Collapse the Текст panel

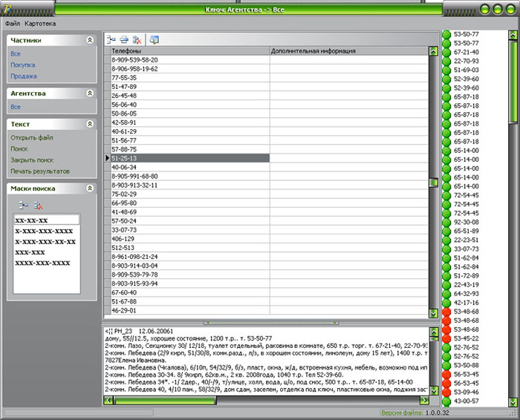[x=89, y=124]
